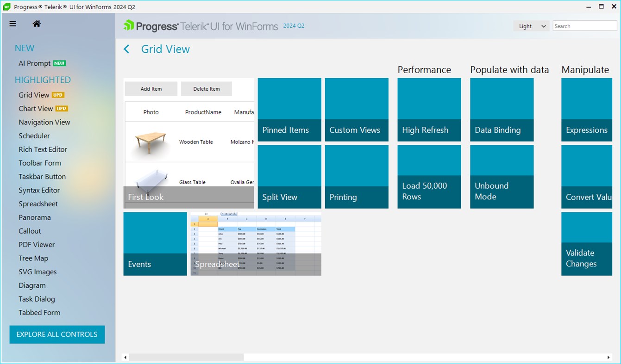Click the Photo column header
Image resolution: width=621 pixels, height=364 pixels.
click(x=151, y=112)
